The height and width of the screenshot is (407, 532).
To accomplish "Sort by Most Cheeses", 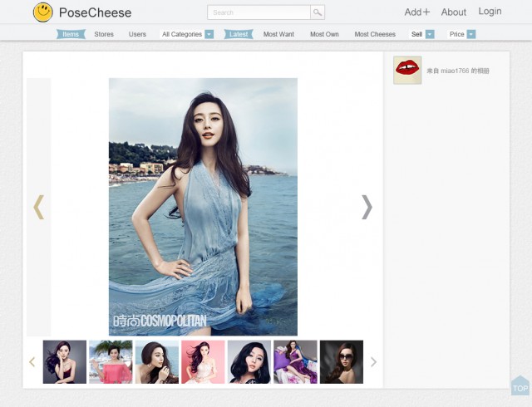I will tap(375, 34).
